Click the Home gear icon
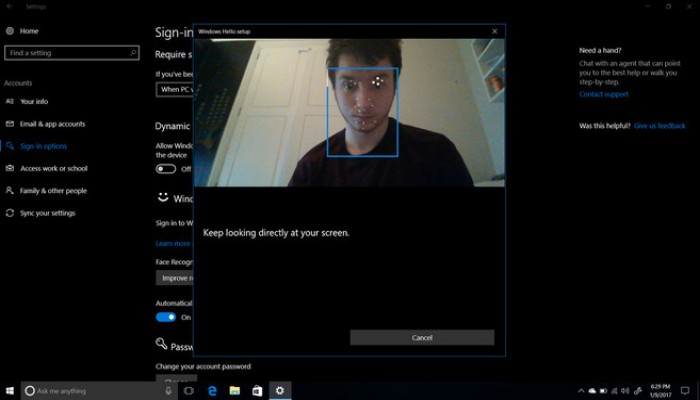This screenshot has height=400, width=700. click(10, 31)
